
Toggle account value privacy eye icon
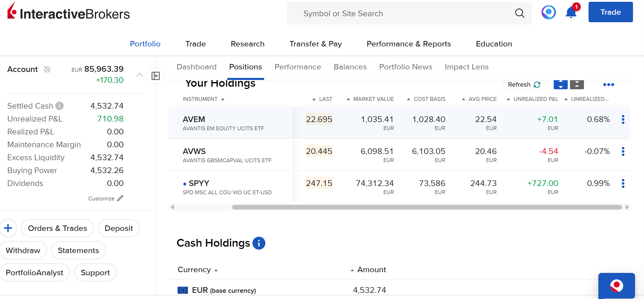pos(47,69)
